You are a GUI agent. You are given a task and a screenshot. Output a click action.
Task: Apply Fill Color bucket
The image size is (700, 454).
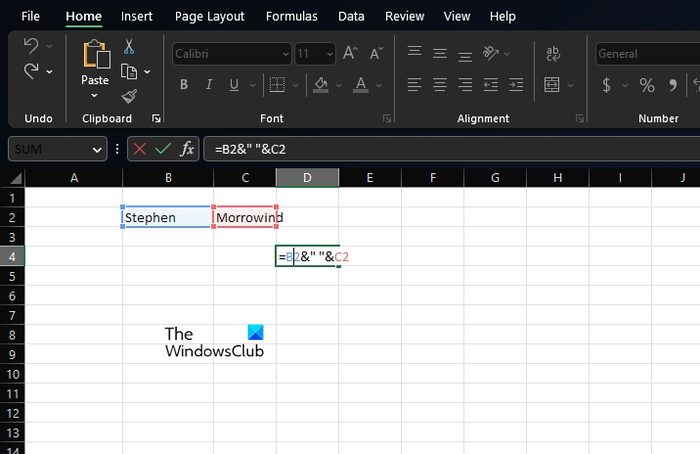tap(321, 85)
